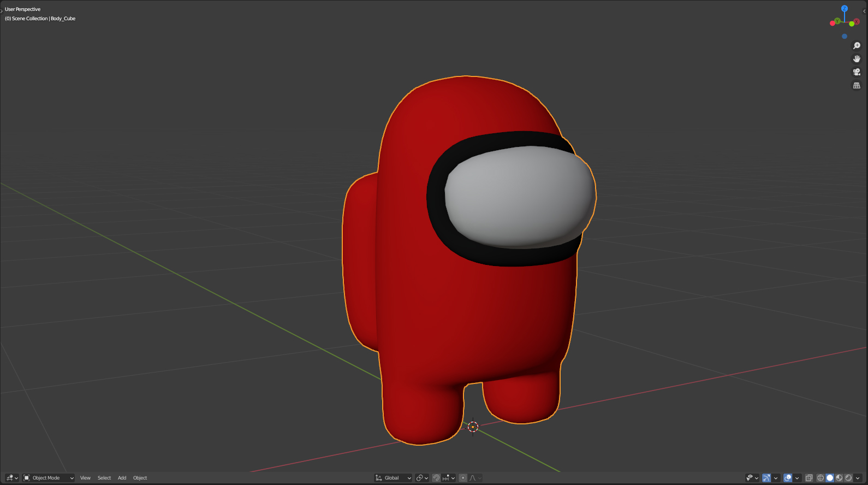This screenshot has width=868, height=485.
Task: Toggle the viewport overlays button
Action: (788, 478)
